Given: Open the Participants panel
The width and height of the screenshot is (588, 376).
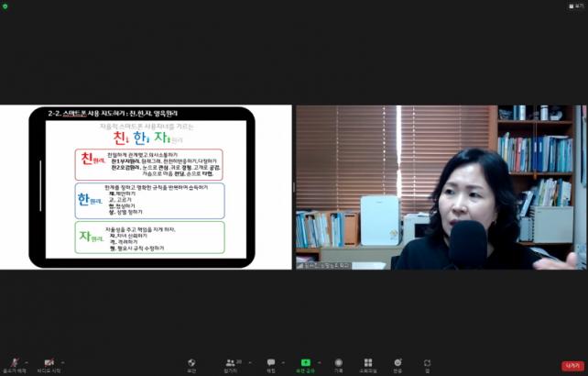Looking at the screenshot, I should (x=231, y=363).
